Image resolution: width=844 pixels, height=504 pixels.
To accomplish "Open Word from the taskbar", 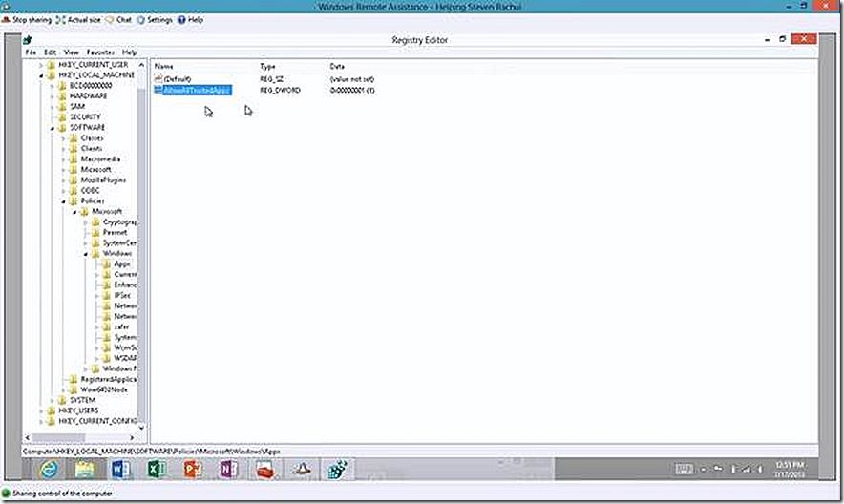I will point(121,470).
